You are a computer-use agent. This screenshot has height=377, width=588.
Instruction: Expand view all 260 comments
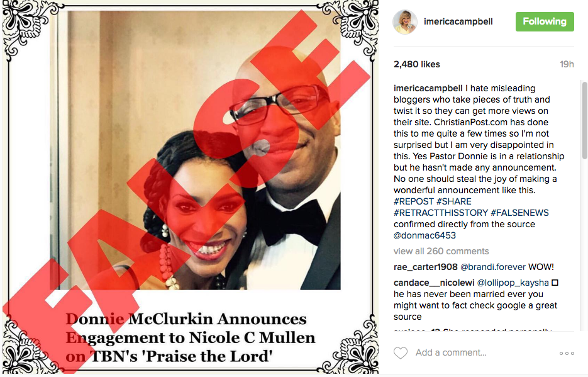441,251
